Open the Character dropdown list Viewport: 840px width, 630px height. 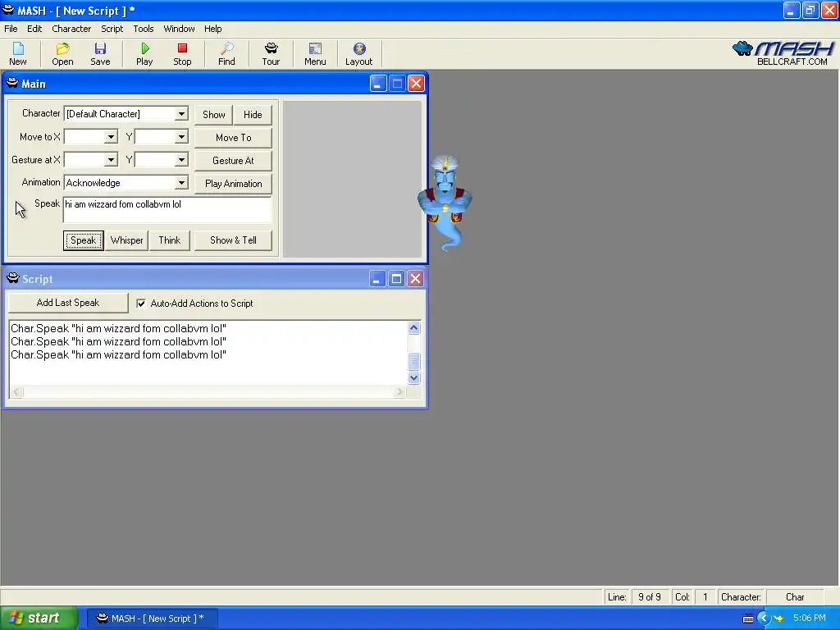(181, 113)
